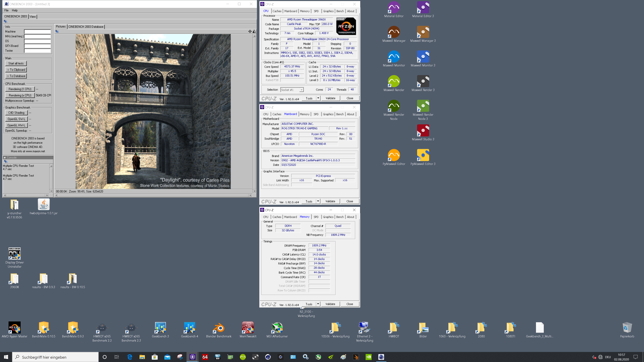Open the Graphics tab in the CPU-Z CPU window

pos(328,11)
